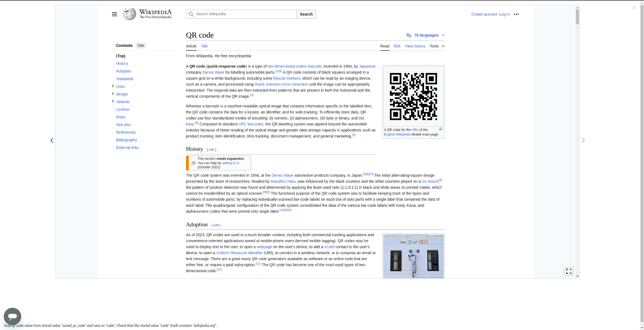Open the View history tab

[x=415, y=46]
